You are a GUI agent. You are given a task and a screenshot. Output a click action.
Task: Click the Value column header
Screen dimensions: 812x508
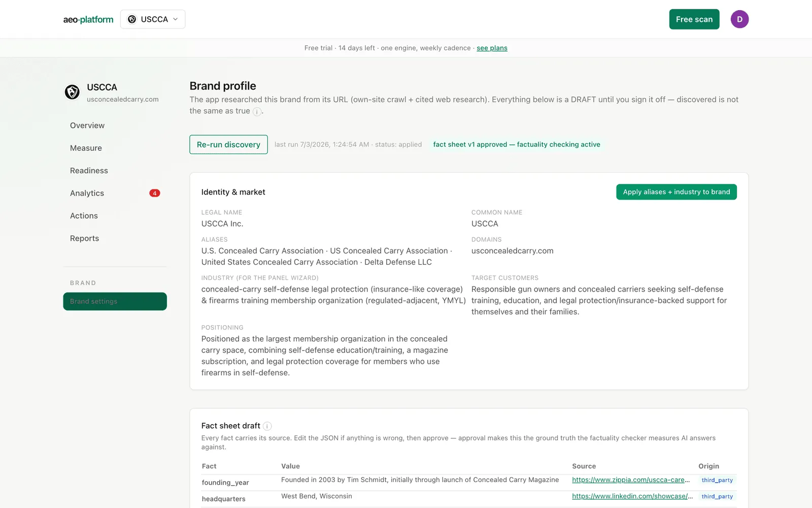click(x=290, y=466)
